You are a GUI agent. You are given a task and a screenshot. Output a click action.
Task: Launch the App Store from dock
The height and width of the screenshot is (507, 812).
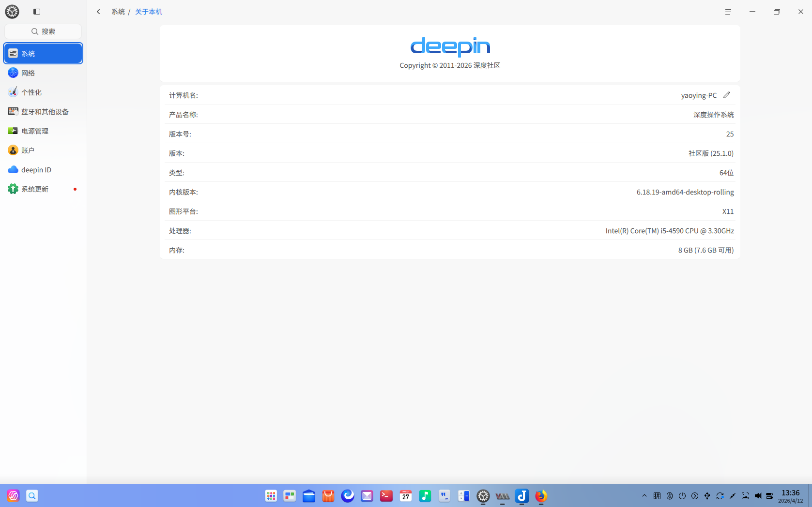328,496
